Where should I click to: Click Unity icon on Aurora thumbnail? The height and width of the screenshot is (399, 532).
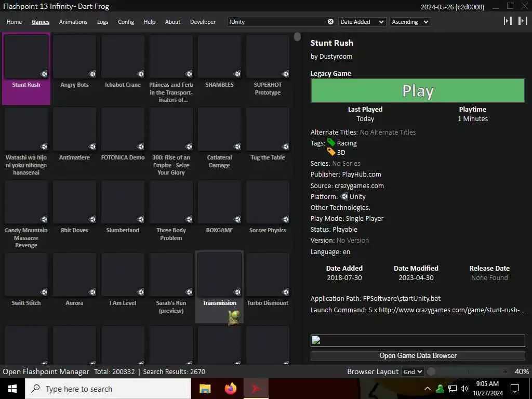(92, 292)
